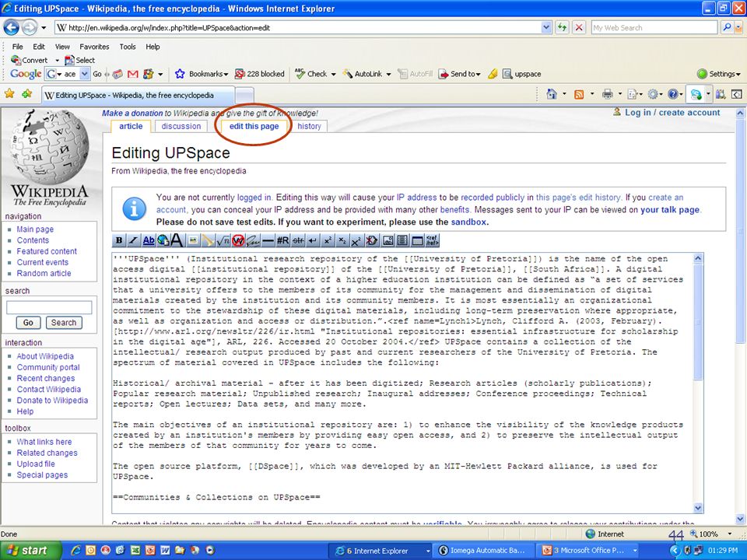The height and width of the screenshot is (560, 747).
Task: Insert a hidden comment from the edit toolbar
Action: tap(372, 240)
